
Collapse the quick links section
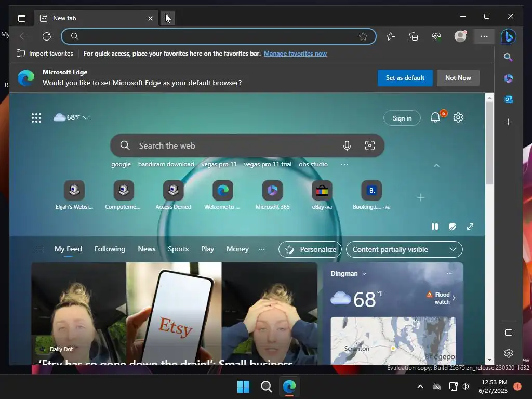(x=436, y=166)
